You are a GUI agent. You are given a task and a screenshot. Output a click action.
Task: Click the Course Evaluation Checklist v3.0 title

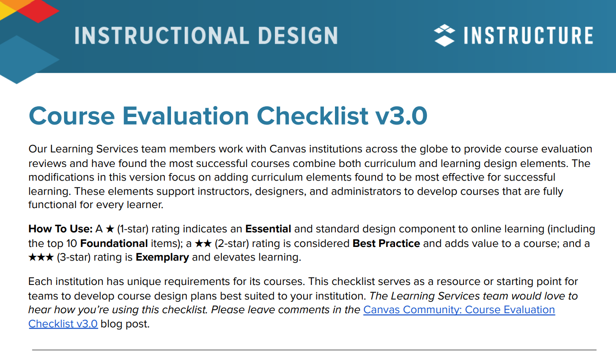click(228, 116)
